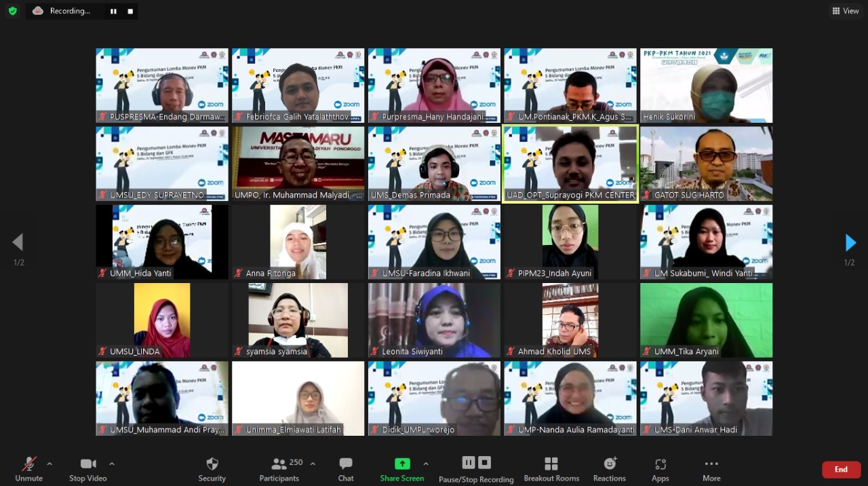The width and height of the screenshot is (868, 486).
Task: Expand the Share Screen options arrow
Action: coord(426,464)
